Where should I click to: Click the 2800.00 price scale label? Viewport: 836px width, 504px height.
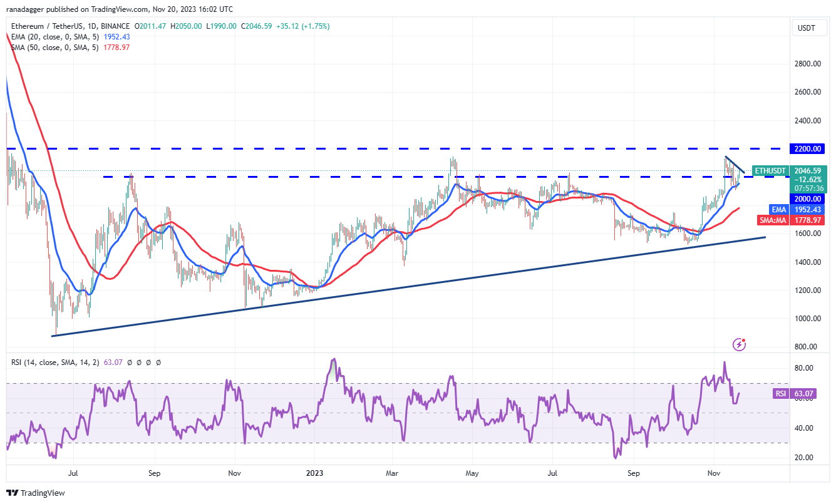click(x=809, y=64)
